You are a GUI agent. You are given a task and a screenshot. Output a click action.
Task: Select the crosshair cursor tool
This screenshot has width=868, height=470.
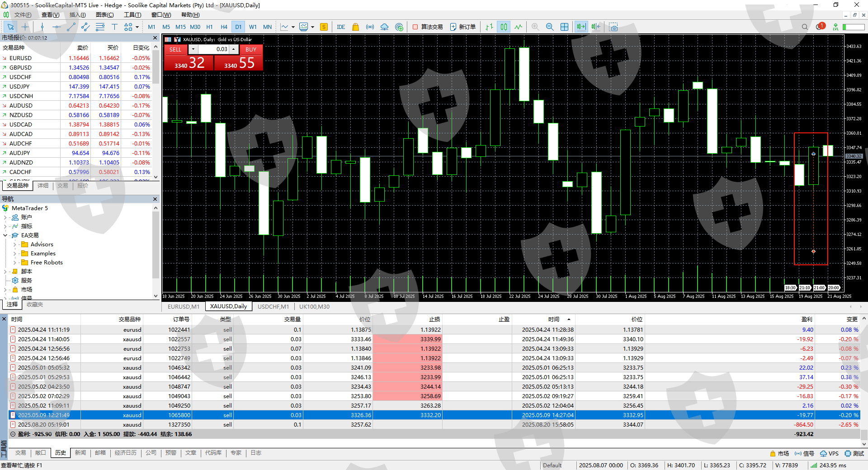25,27
